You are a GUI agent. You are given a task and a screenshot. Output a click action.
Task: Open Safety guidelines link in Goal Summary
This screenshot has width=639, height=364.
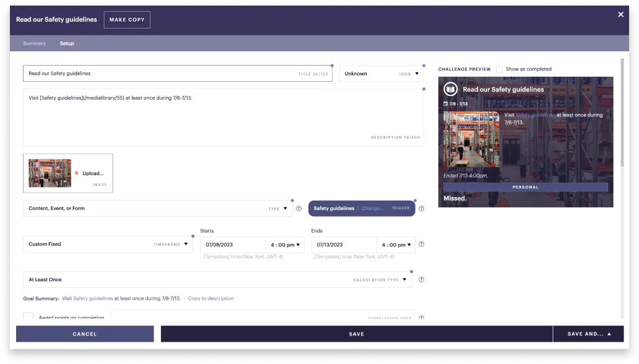click(93, 298)
